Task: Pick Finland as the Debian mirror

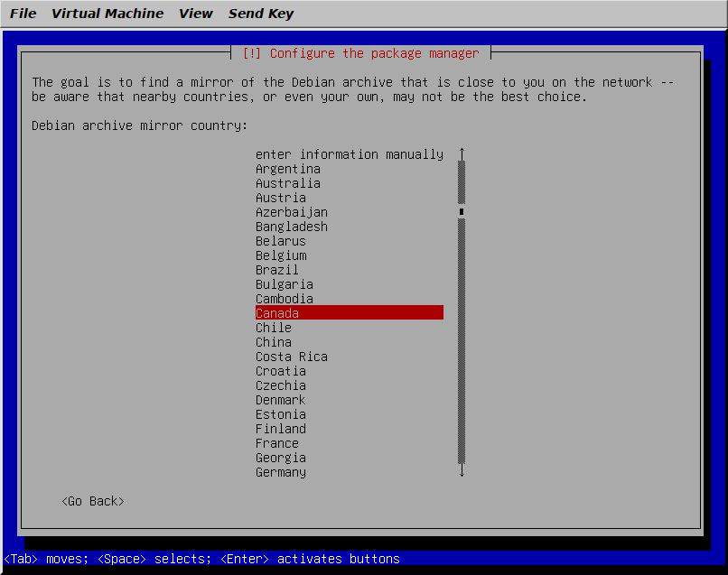Action: point(281,428)
